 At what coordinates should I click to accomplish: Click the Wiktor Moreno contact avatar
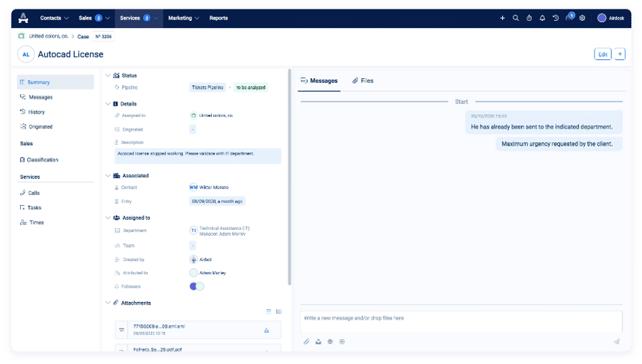tap(193, 187)
